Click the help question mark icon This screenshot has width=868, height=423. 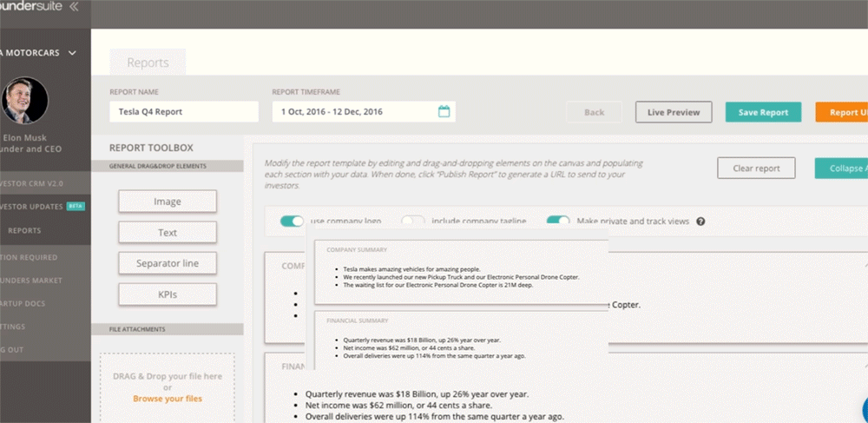700,221
